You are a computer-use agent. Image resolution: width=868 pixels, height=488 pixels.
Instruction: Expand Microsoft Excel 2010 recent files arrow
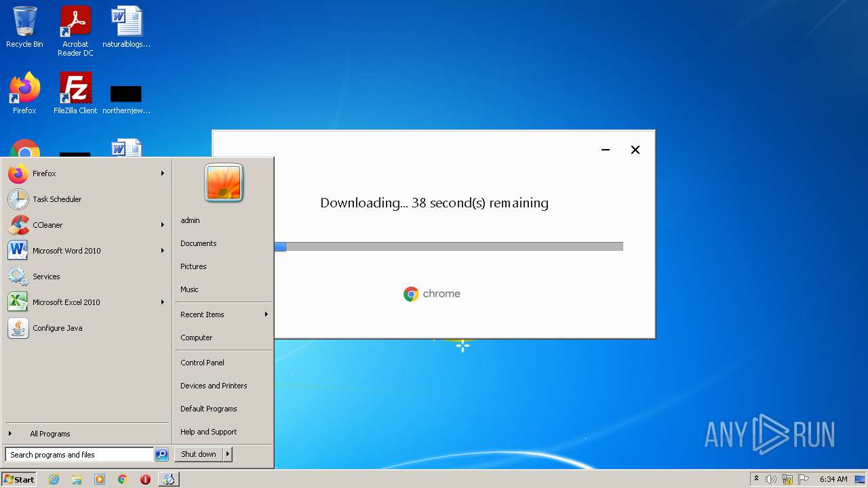(x=163, y=302)
